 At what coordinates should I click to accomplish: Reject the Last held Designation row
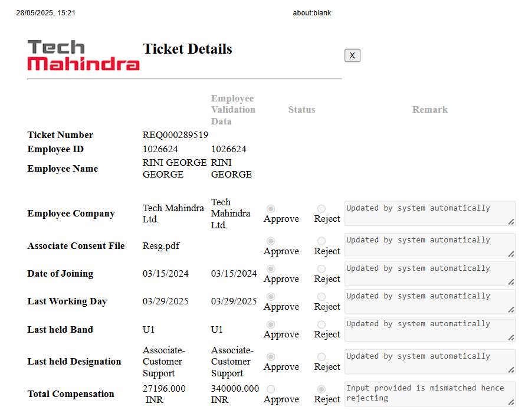coord(321,357)
